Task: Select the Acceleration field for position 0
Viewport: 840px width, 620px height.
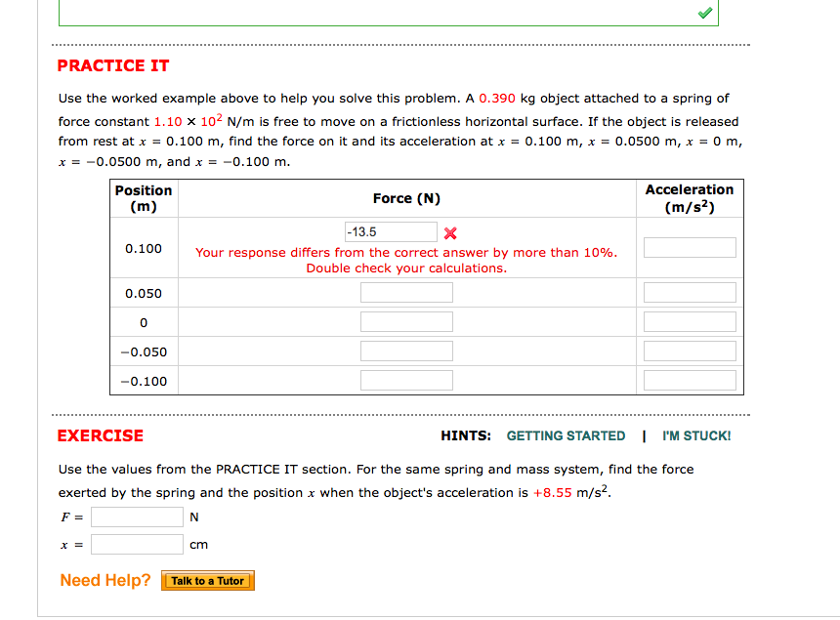Action: 689,321
